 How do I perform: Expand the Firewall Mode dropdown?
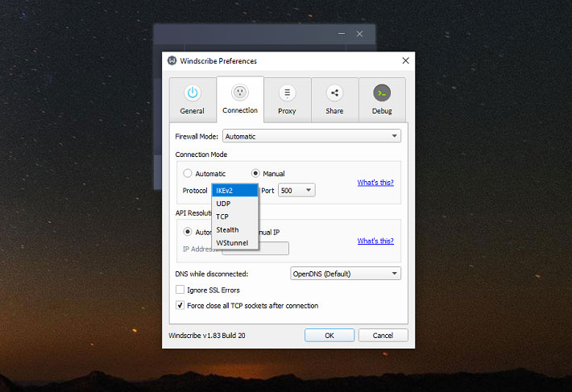pos(312,136)
